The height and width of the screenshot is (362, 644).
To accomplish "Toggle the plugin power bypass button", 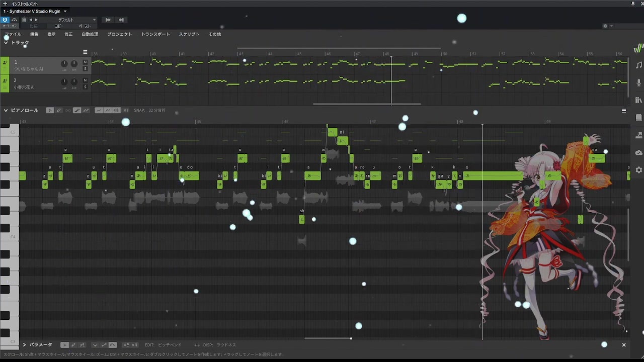I will point(5,20).
